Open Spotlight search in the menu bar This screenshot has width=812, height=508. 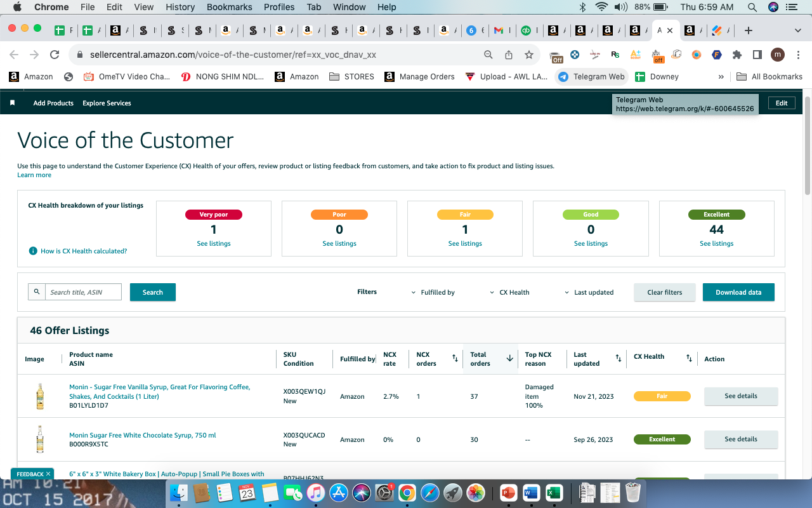click(x=752, y=7)
